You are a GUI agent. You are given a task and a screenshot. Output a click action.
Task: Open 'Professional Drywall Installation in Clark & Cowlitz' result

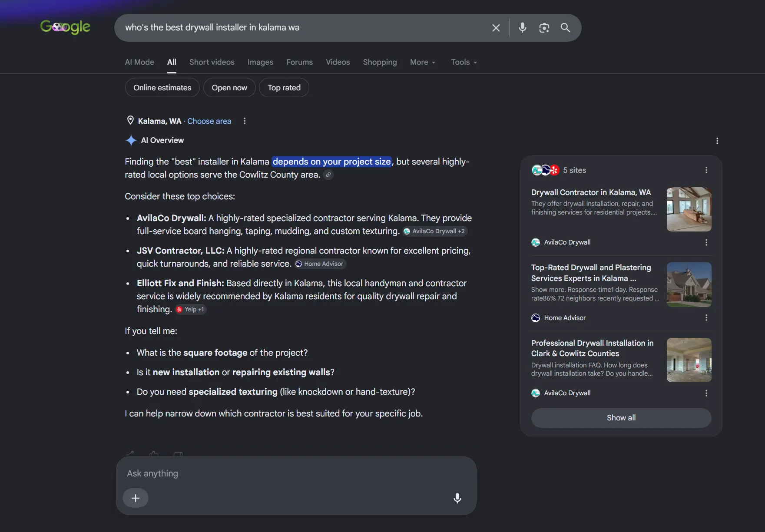tap(592, 348)
